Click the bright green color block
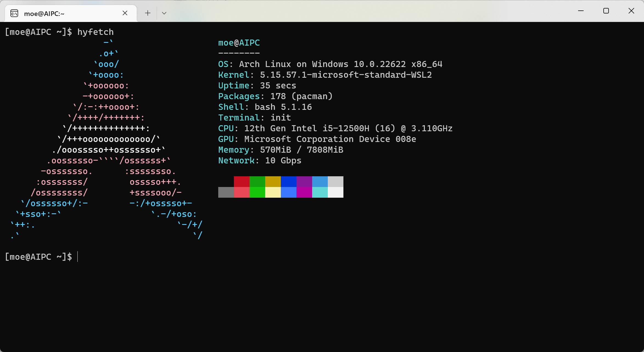The width and height of the screenshot is (644, 352). click(257, 192)
